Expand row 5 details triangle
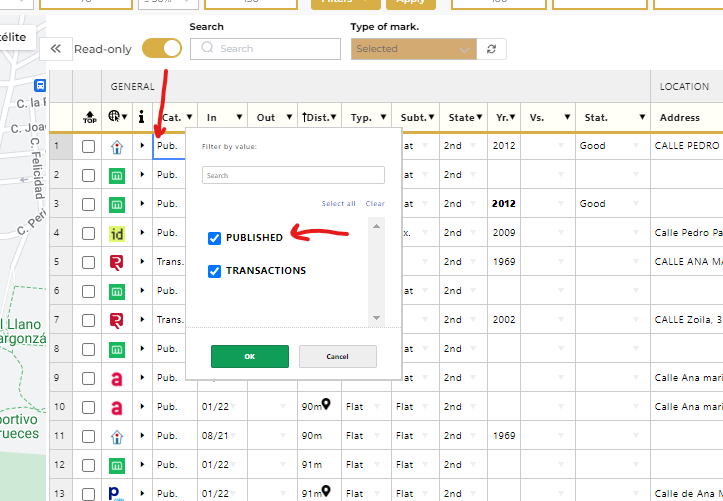The width and height of the screenshot is (723, 501). point(142,261)
